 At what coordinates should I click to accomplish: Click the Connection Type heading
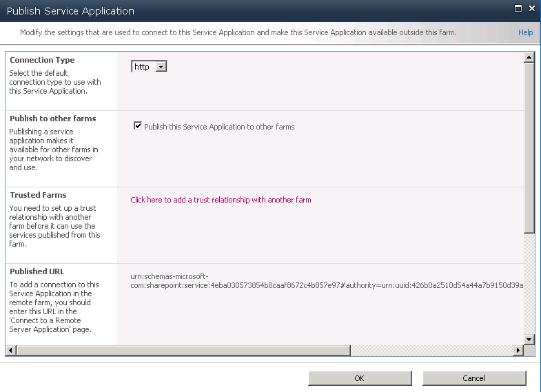[42, 60]
